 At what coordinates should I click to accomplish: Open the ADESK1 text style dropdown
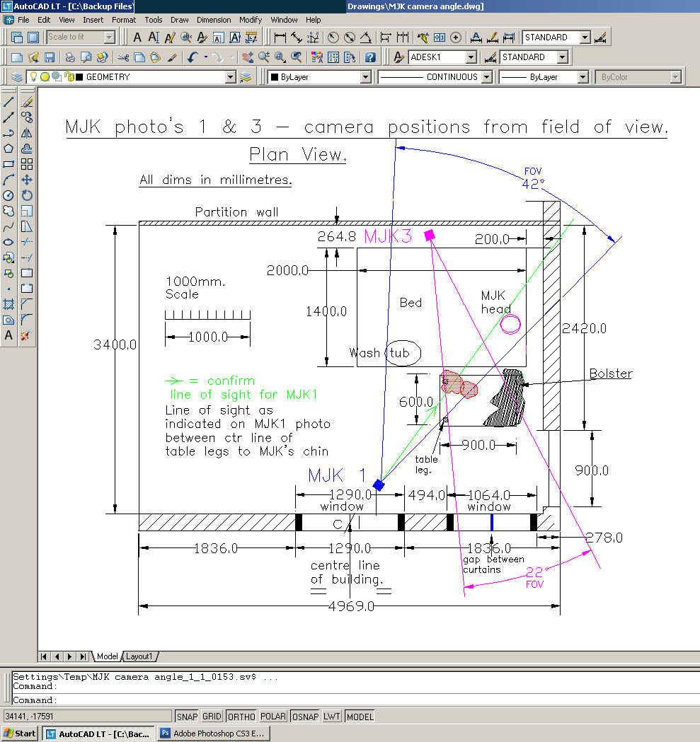pos(471,57)
